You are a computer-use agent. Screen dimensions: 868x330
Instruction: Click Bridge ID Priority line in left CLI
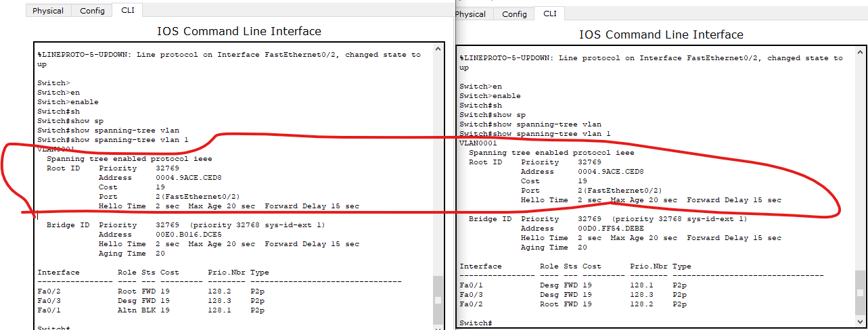pyautogui.click(x=186, y=225)
